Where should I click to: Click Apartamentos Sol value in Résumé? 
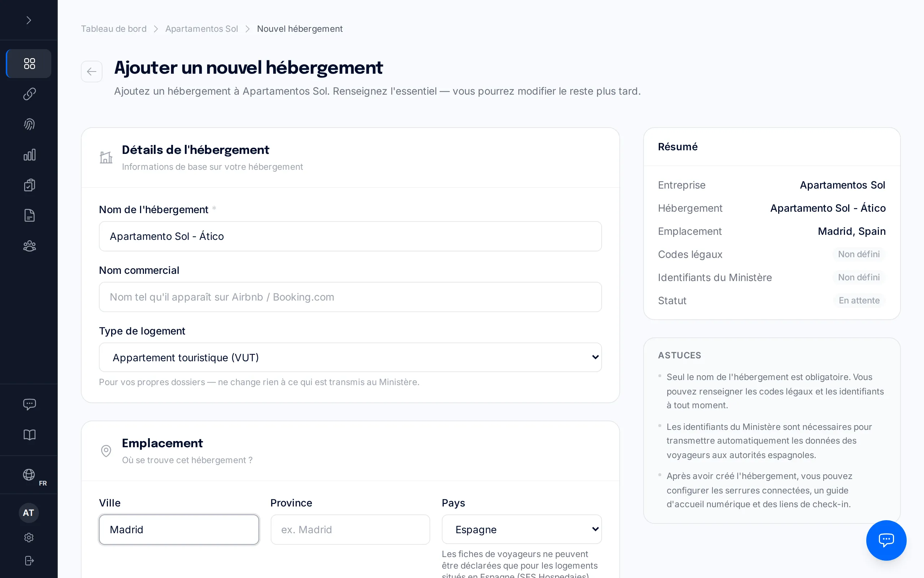[842, 185]
